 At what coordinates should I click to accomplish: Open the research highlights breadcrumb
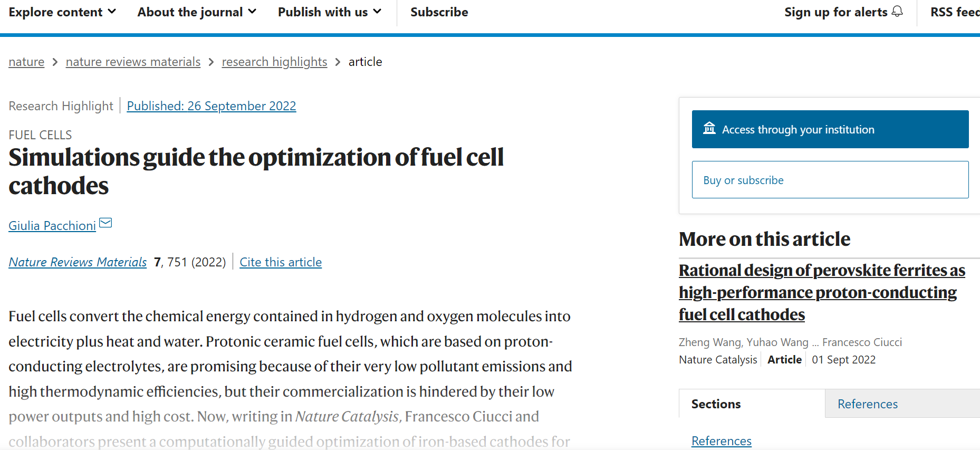point(274,62)
